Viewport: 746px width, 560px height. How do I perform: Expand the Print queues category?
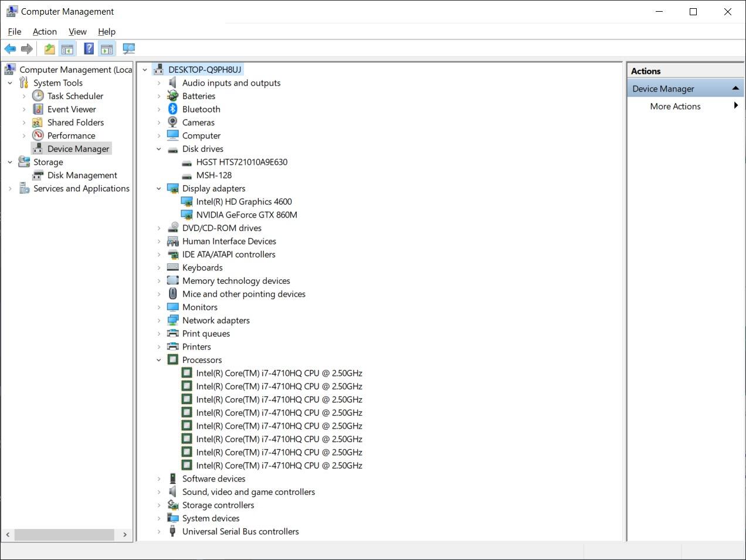[x=159, y=334]
